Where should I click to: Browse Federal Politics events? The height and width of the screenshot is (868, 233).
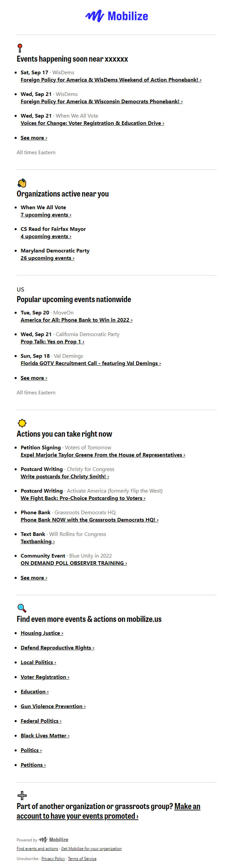pos(41,720)
